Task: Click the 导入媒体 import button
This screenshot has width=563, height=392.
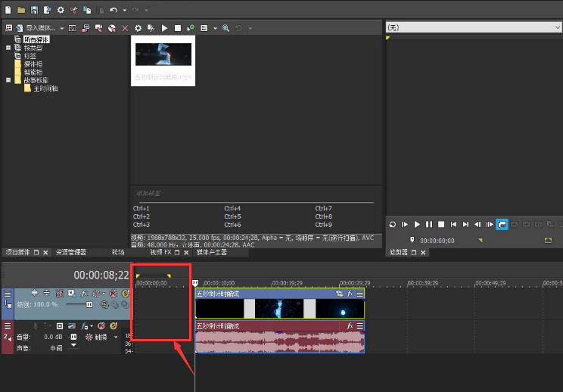Action: (36, 28)
